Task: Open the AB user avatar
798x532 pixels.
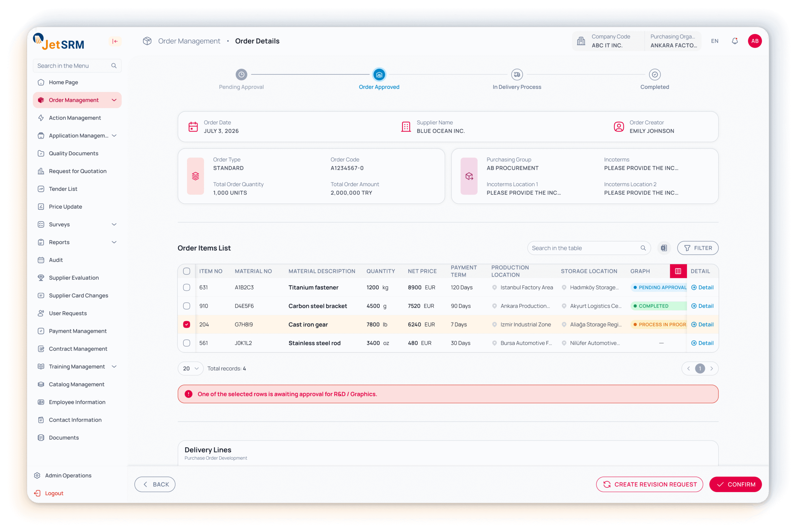Action: pyautogui.click(x=755, y=41)
